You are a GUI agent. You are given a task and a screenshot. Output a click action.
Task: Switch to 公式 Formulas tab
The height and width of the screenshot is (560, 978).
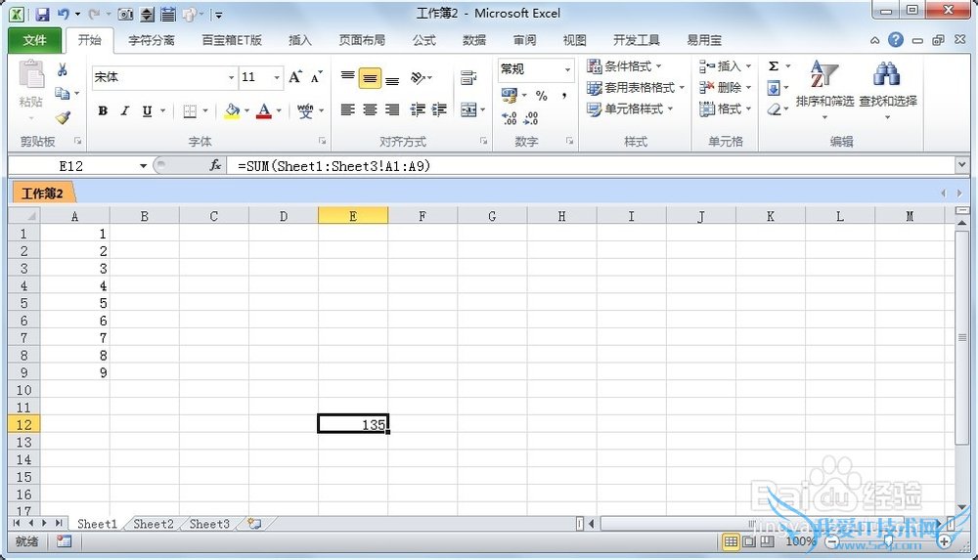coord(424,40)
